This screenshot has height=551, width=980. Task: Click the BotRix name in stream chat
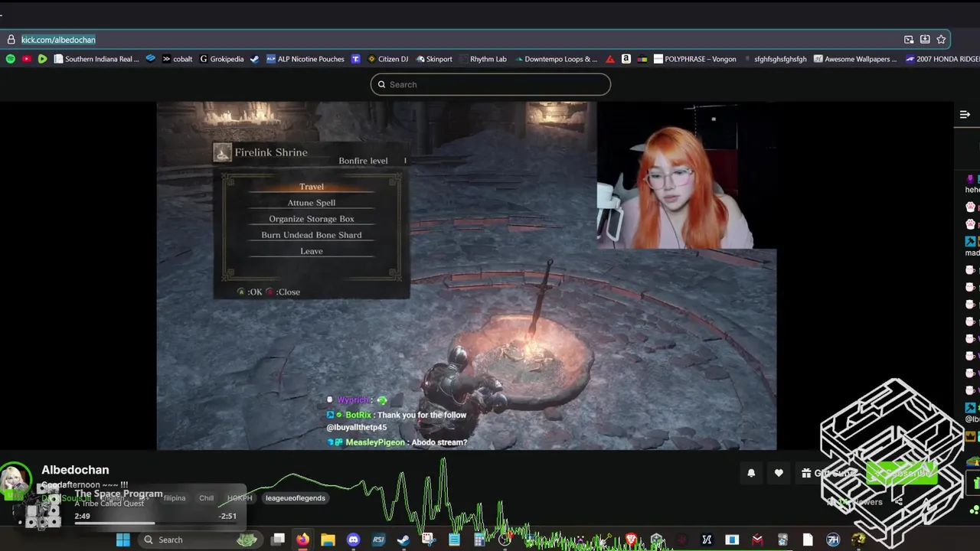358,415
